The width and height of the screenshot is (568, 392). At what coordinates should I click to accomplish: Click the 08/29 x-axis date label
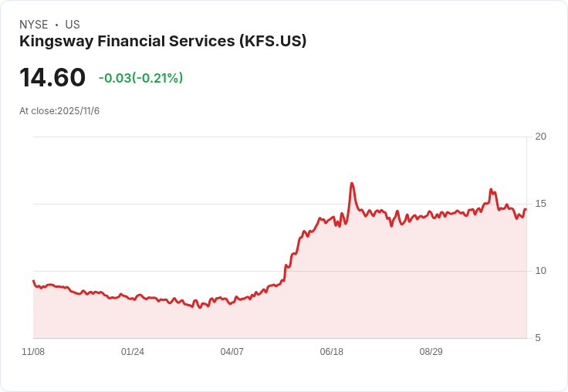tap(431, 351)
